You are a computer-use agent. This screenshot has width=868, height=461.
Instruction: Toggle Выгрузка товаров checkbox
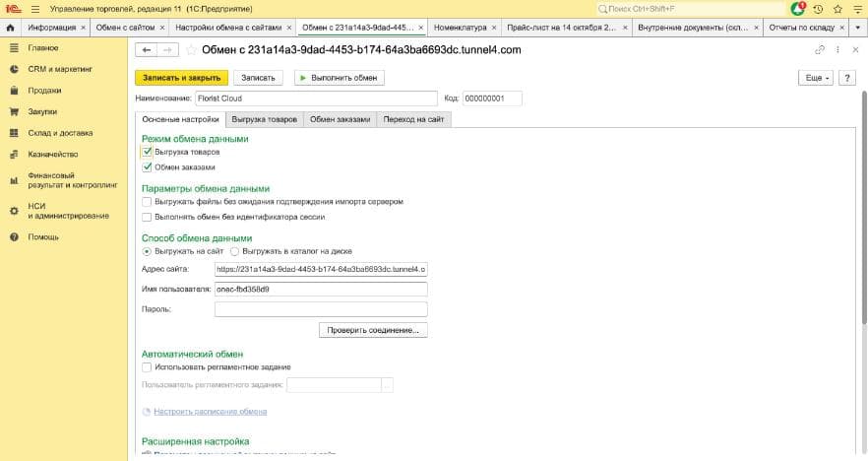pos(147,152)
